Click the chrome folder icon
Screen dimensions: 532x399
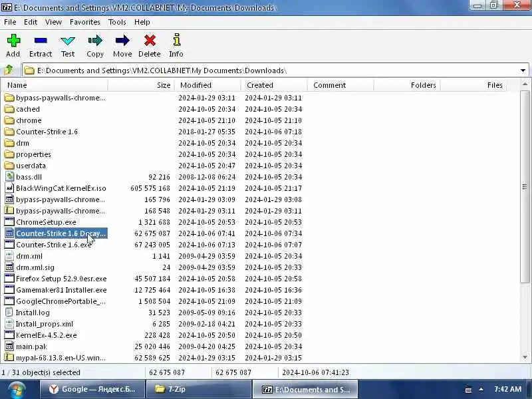coord(9,120)
